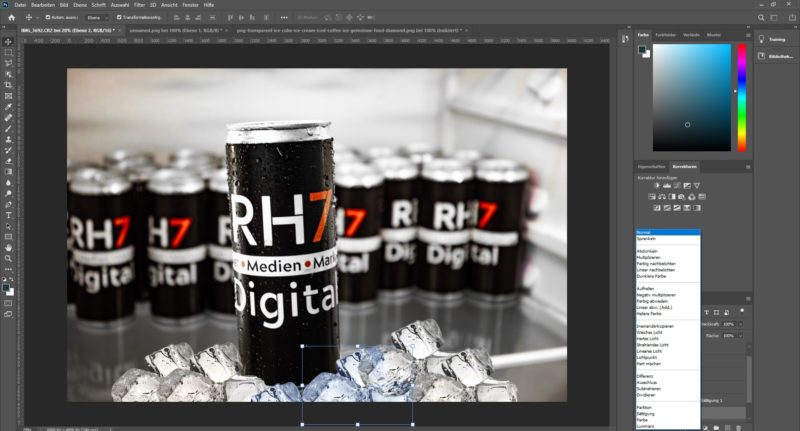The image size is (800, 431).
Task: Open the Ebene dropdown in options bar
Action: pos(97,17)
